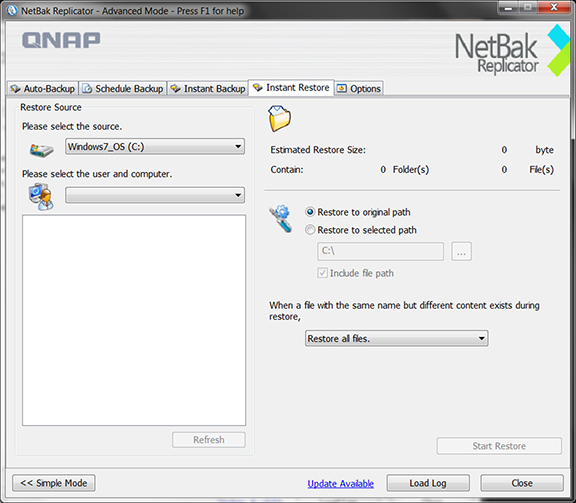
Task: Click the Start Restore button
Action: click(499, 446)
